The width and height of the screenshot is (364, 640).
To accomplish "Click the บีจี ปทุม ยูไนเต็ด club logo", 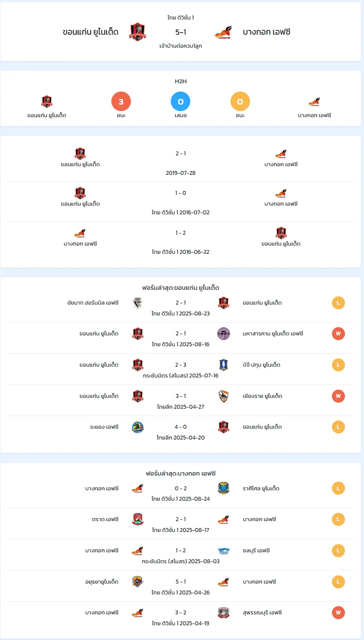I will 223,365.
